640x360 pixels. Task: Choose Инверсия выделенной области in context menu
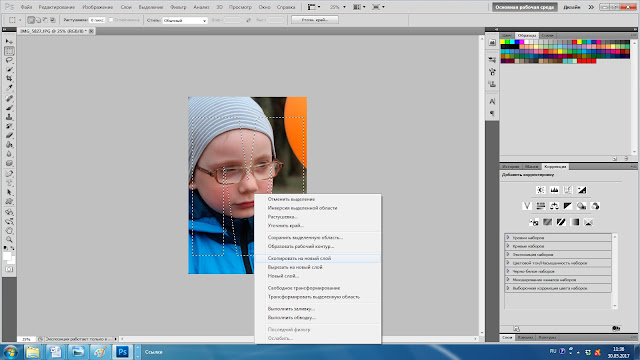(x=318, y=208)
